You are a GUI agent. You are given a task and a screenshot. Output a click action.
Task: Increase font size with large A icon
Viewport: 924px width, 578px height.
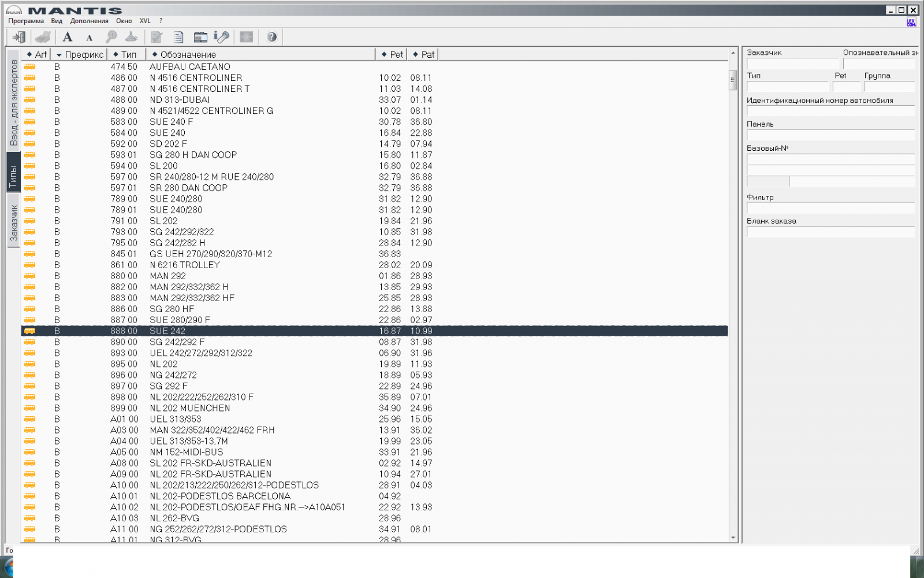68,37
